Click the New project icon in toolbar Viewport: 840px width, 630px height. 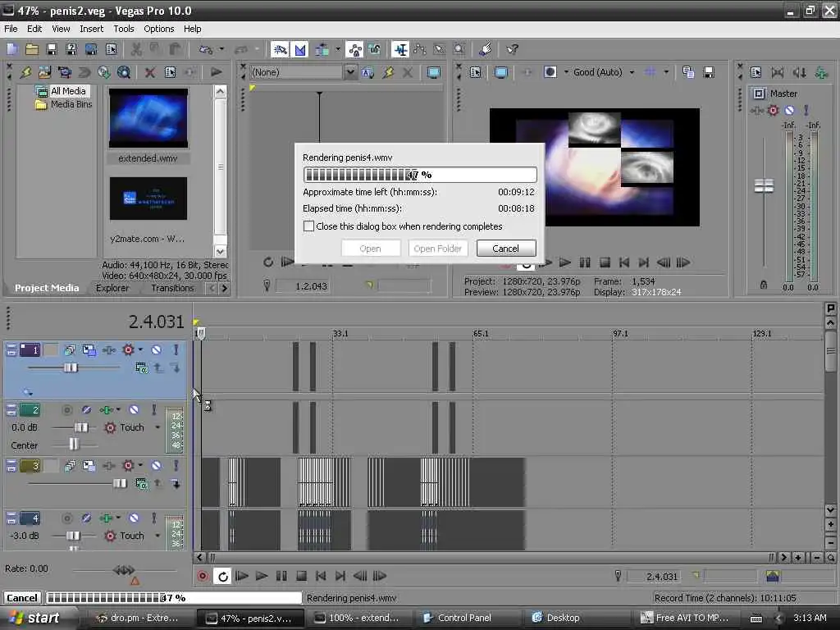point(12,49)
